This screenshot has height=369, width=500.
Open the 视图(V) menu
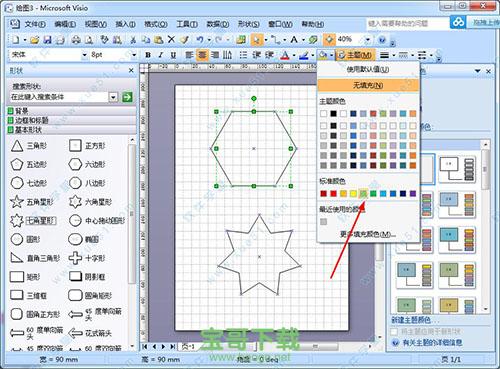(x=96, y=24)
